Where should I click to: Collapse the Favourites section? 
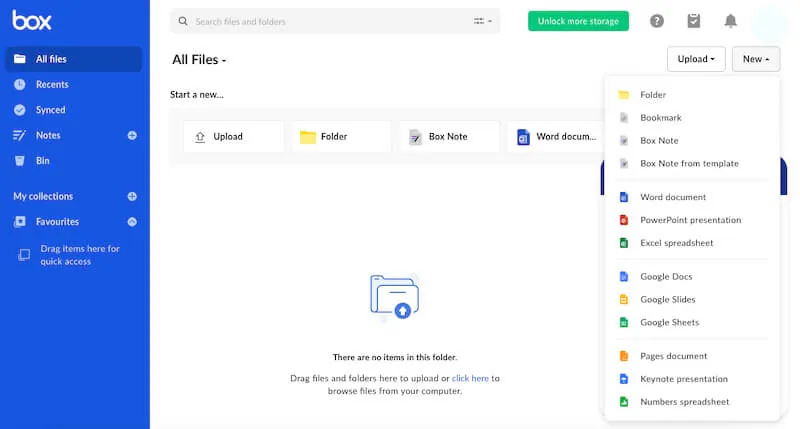click(x=132, y=222)
